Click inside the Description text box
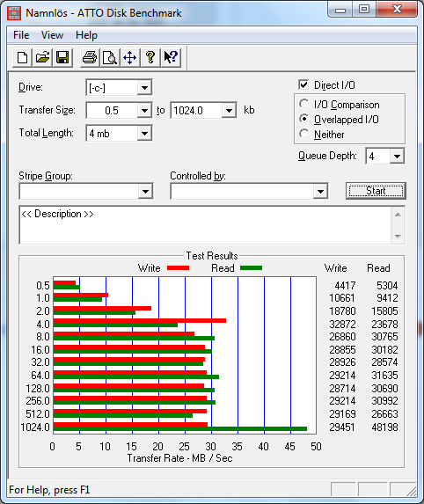The width and height of the screenshot is (424, 504). [x=205, y=225]
